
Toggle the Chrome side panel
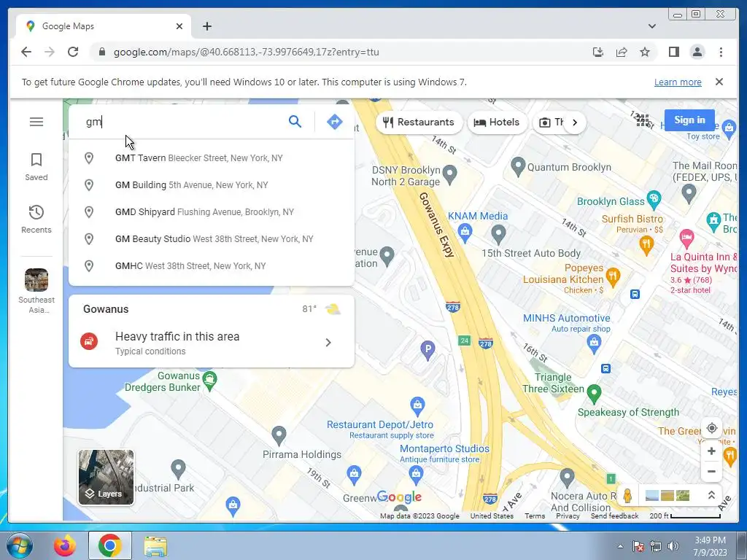[x=673, y=52]
